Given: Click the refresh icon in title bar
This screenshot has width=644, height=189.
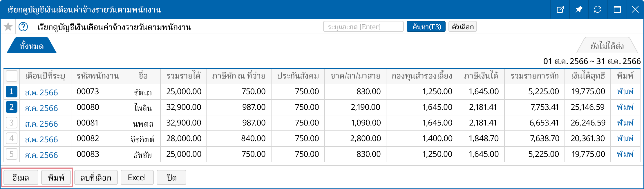Looking at the screenshot, I should pyautogui.click(x=598, y=10).
